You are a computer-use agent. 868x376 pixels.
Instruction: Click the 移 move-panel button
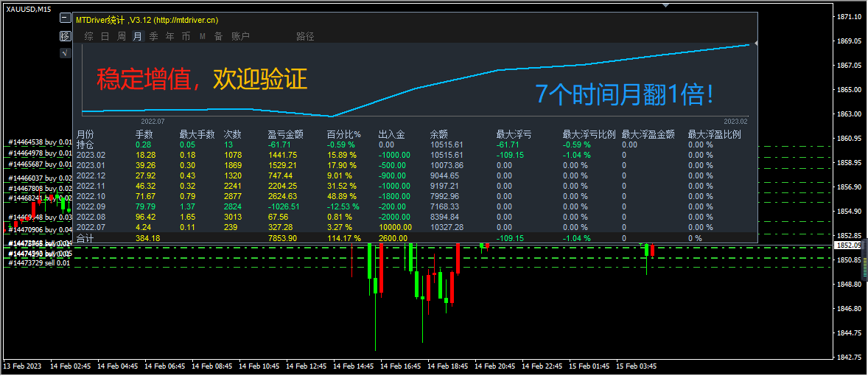(x=65, y=36)
